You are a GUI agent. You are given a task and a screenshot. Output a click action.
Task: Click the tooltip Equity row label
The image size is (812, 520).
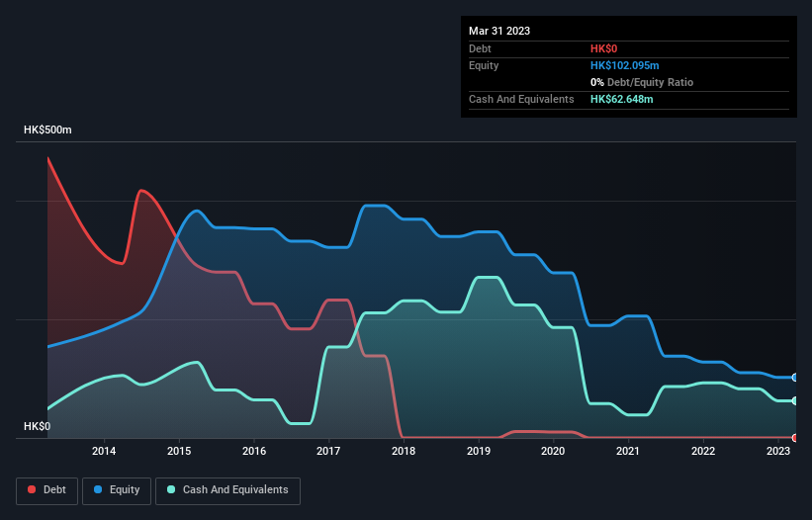(484, 65)
